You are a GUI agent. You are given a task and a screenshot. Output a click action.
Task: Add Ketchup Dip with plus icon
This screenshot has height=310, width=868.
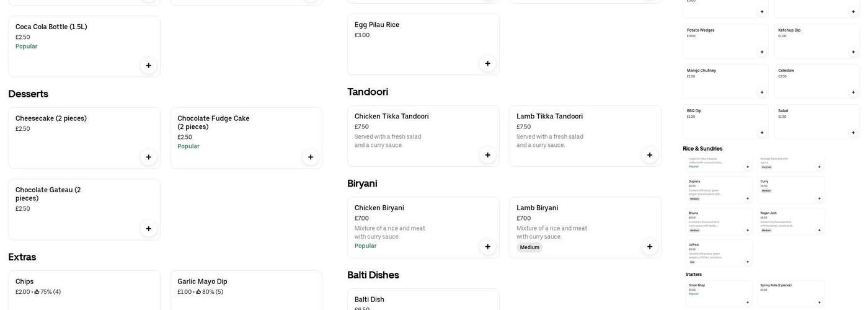coord(853,52)
